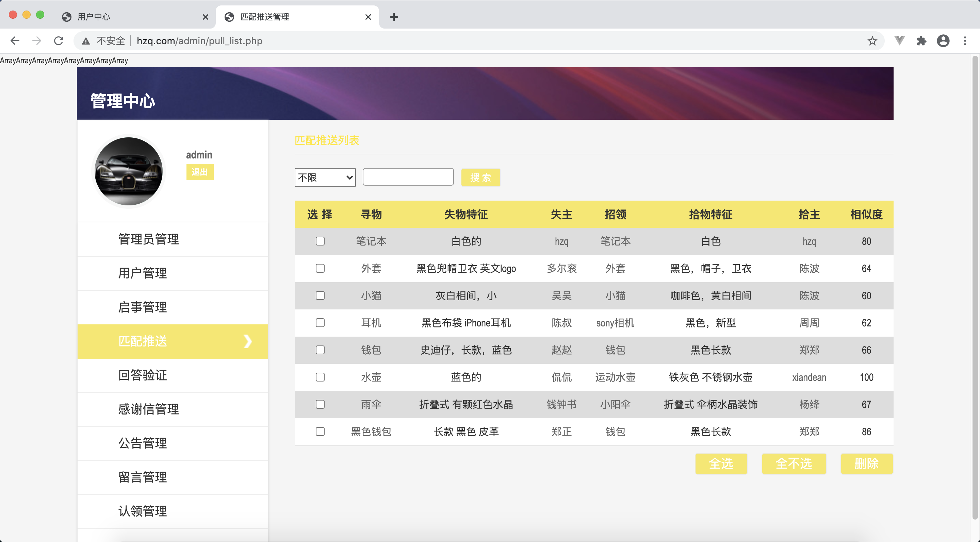The image size is (980, 542).
Task: Click the 拾物特征 column header
Action: 710,215
